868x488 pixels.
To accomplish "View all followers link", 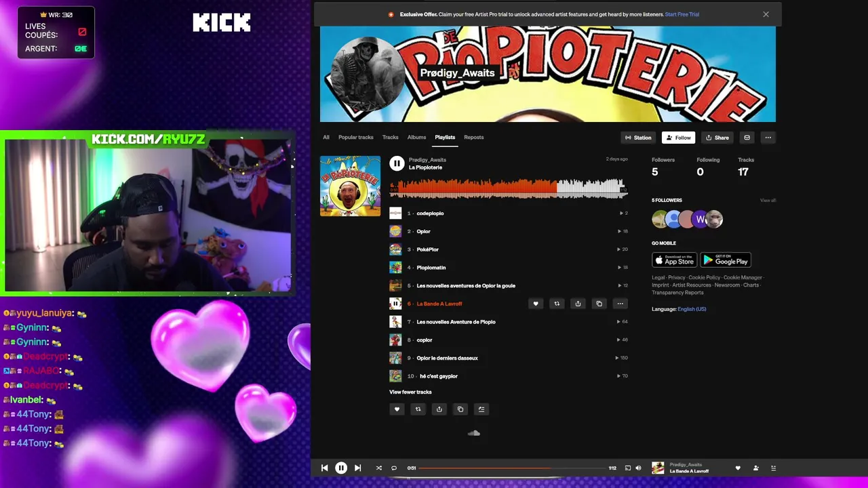I will [x=768, y=201].
